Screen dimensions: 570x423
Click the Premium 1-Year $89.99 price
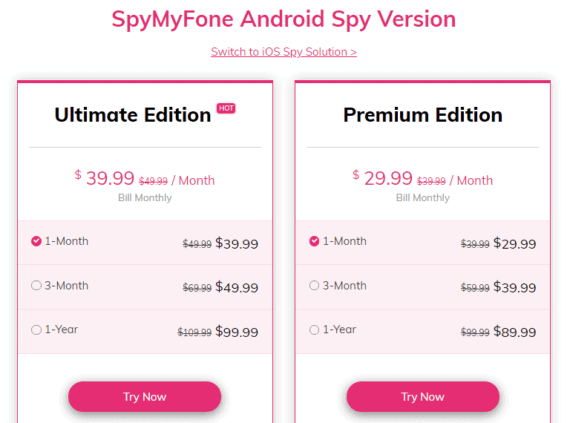tap(515, 332)
